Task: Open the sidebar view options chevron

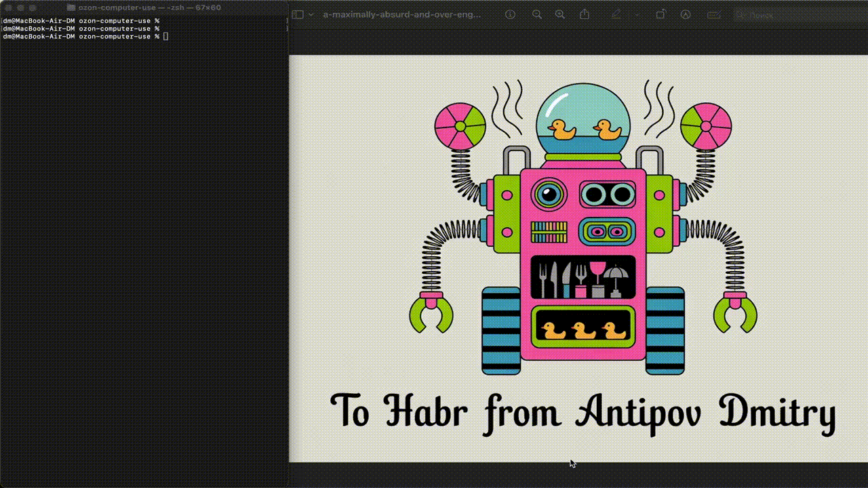Action: (311, 14)
